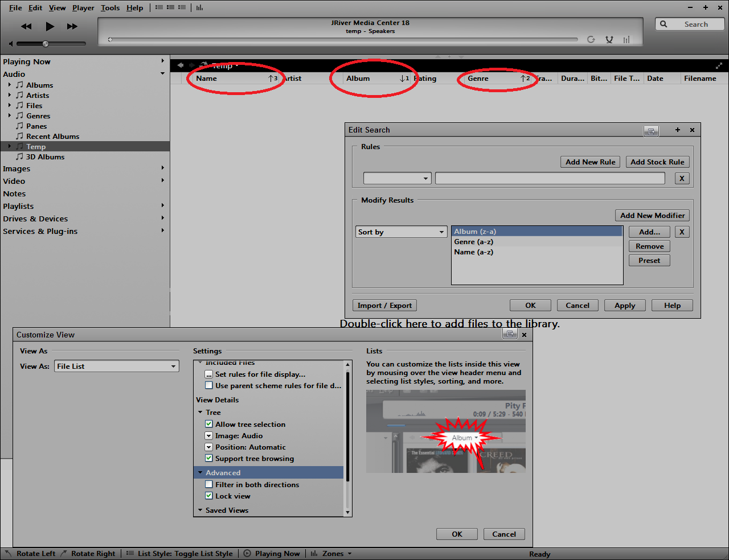Image resolution: width=729 pixels, height=560 pixels.
Task: Click Add New Rule button
Action: (591, 162)
